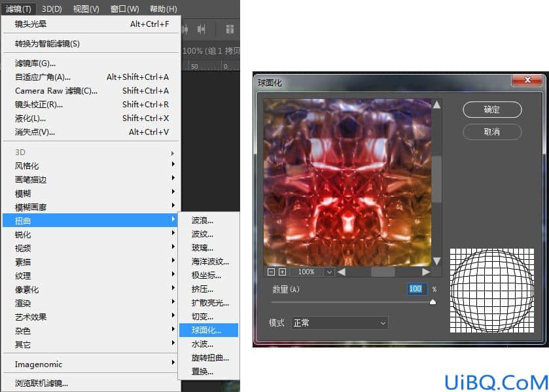Select 水波... distort filter

[209, 344]
